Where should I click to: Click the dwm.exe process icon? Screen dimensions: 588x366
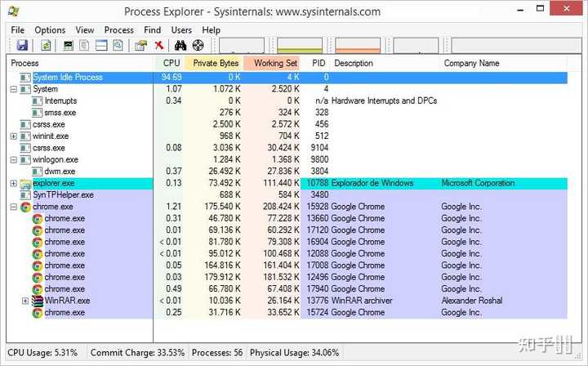pyautogui.click(x=37, y=172)
